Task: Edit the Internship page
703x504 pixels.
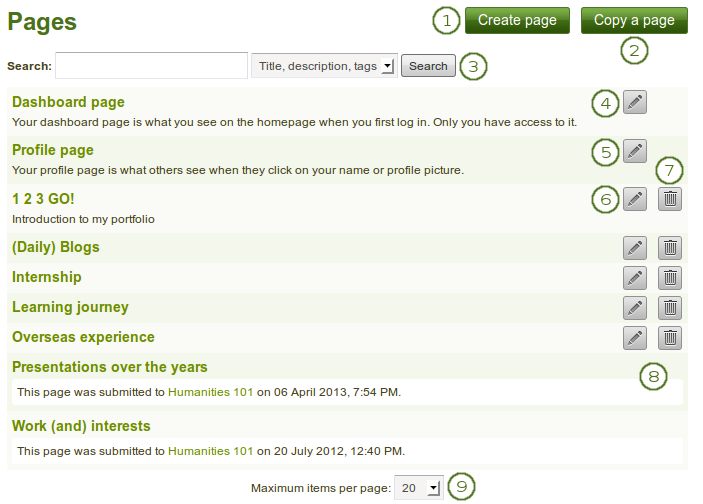Action: point(634,277)
